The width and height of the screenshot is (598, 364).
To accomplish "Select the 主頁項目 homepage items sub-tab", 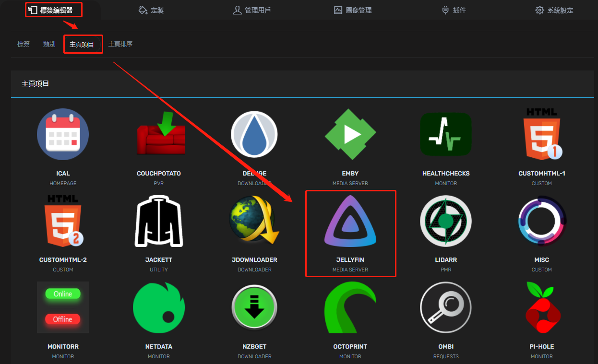I will [82, 44].
